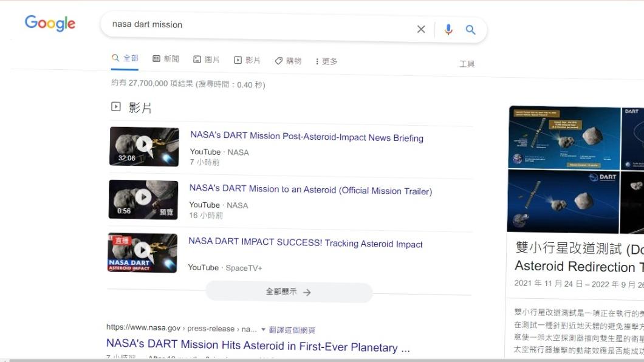Expand the nasa.gov result options arrow
This screenshot has width=644, height=362.
(x=263, y=330)
